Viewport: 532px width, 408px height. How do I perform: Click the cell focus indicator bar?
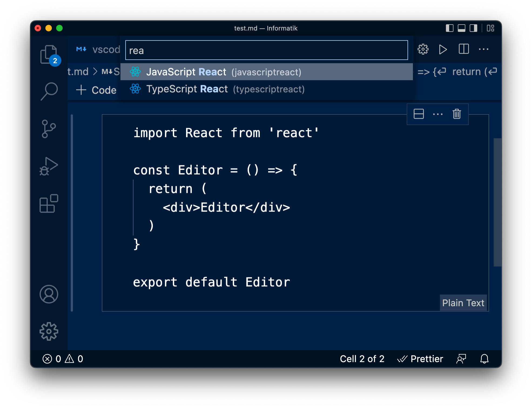[x=72, y=213]
